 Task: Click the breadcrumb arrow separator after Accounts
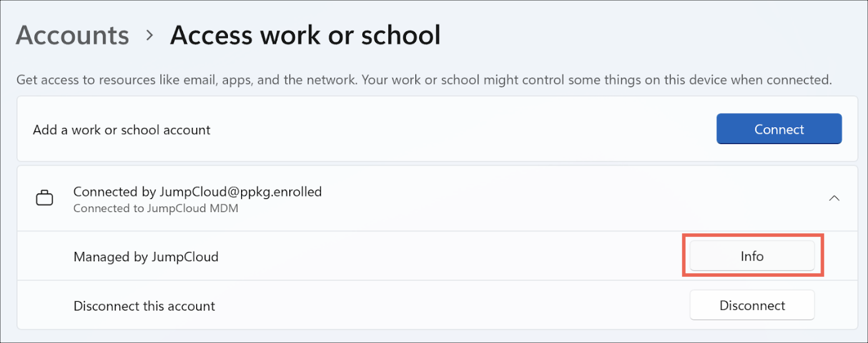point(149,36)
